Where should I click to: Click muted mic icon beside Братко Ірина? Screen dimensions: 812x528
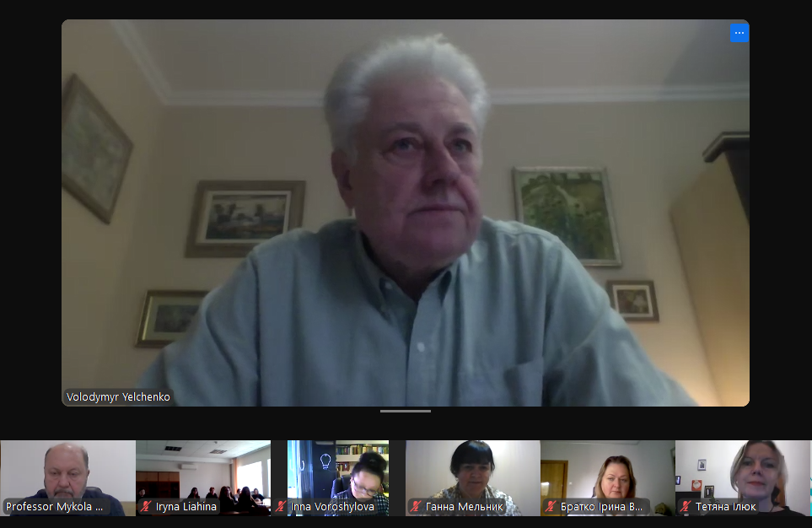551,507
